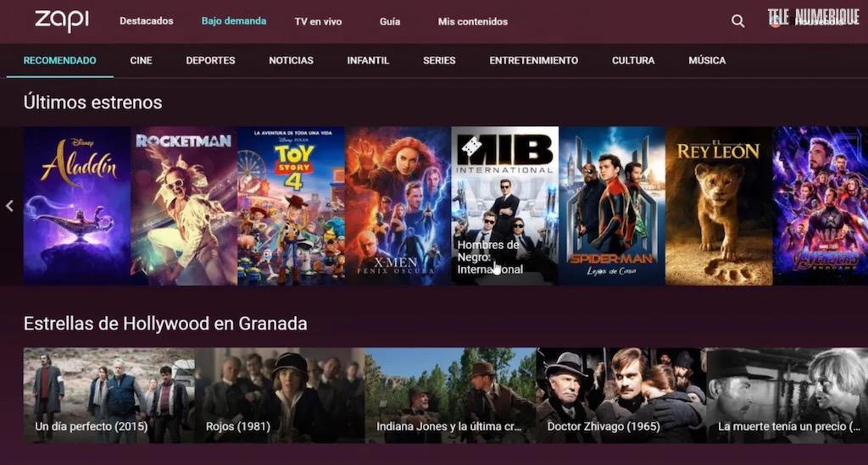Open El Rey León poster

tap(719, 206)
